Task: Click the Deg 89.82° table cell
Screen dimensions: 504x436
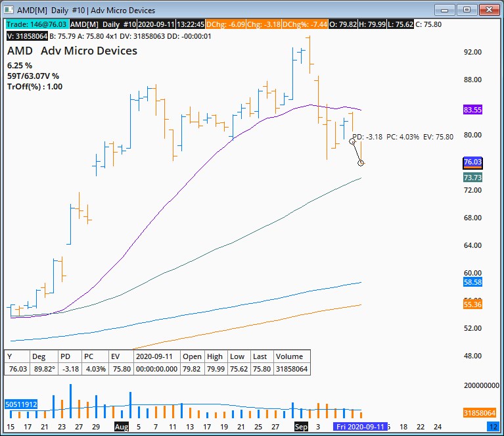Action: tap(44, 369)
